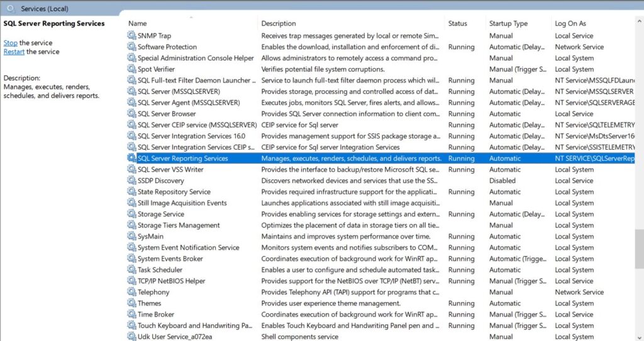The height and width of the screenshot is (341, 644).
Task: Click the gear icon beside Software Protection
Action: (x=131, y=47)
